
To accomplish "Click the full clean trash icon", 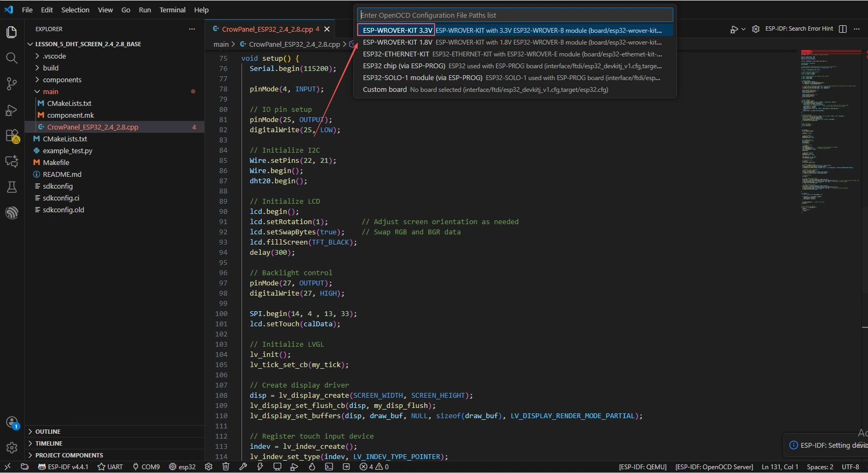I will (226, 467).
